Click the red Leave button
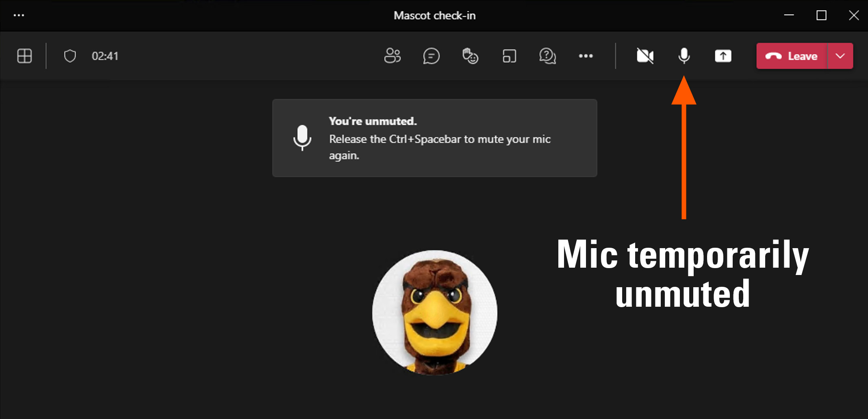The image size is (868, 419). click(x=792, y=56)
